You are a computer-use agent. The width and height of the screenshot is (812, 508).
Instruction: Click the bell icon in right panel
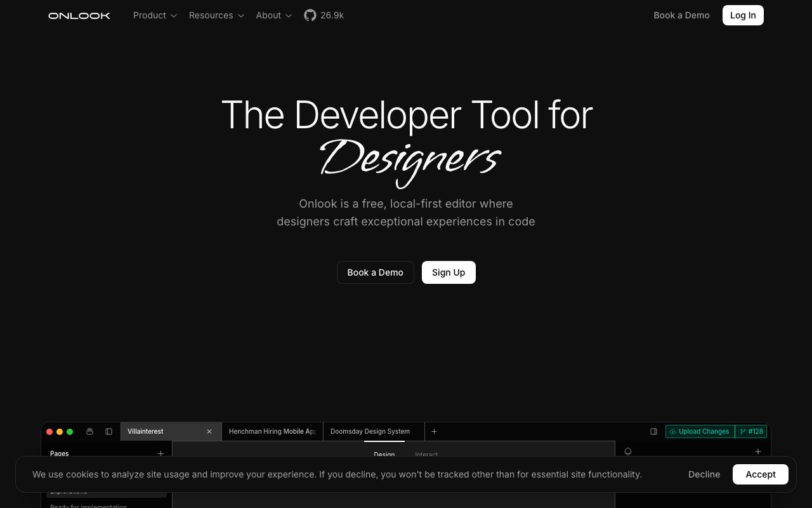(628, 451)
